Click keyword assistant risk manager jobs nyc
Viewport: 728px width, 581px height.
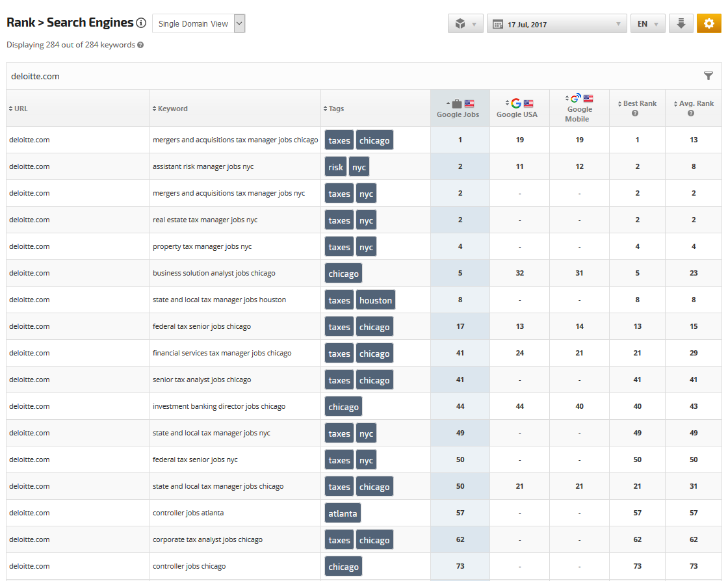pos(203,167)
